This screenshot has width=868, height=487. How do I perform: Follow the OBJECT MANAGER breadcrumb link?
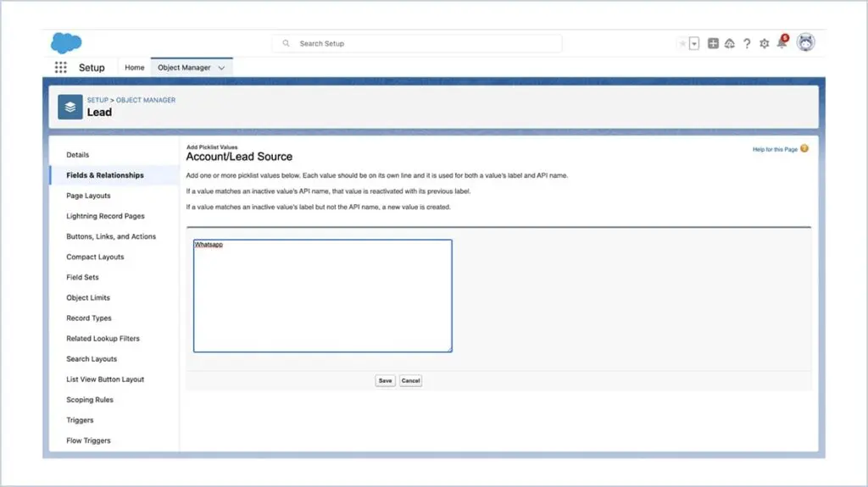(146, 100)
